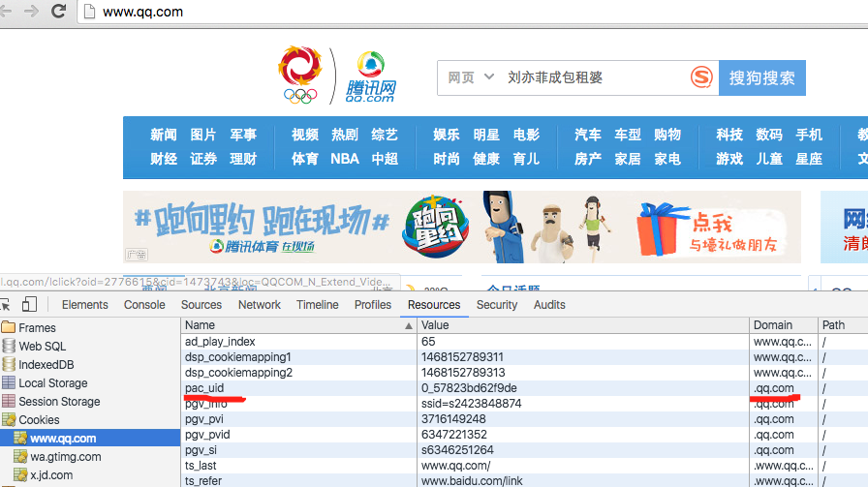Select the pgv_pvi cookie row
868x487 pixels.
tap(524, 419)
